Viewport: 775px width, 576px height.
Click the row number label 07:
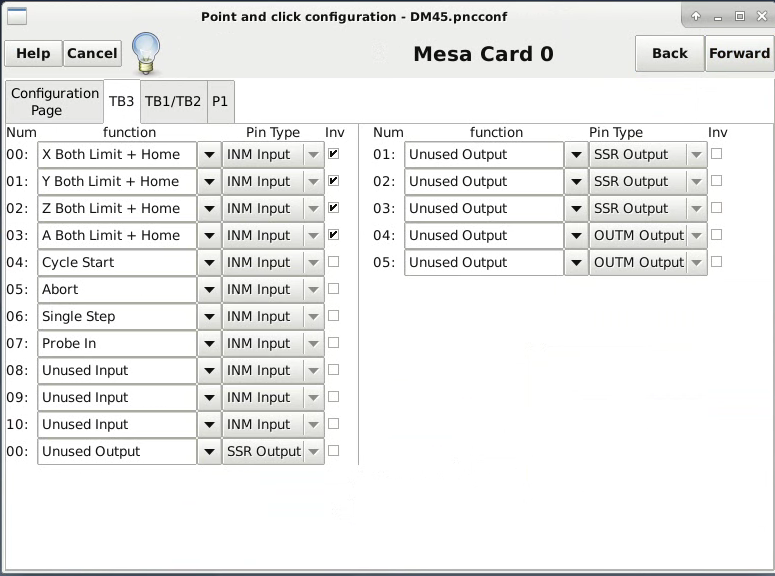tap(17, 343)
